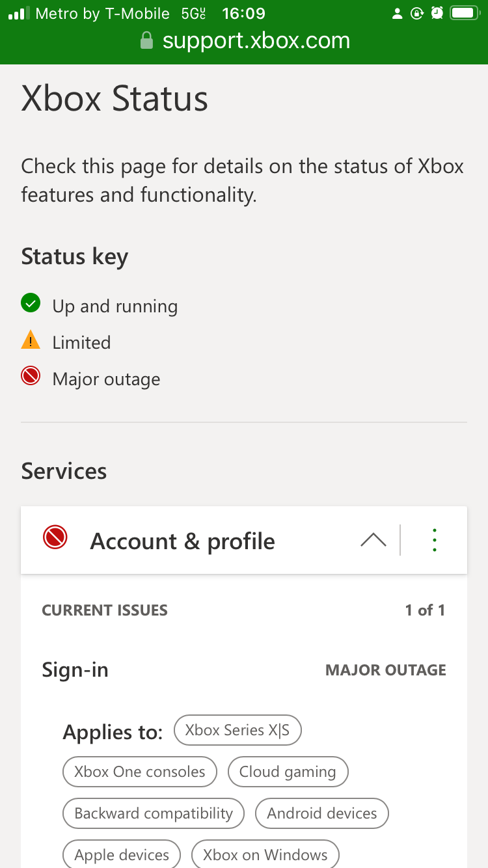This screenshot has width=488, height=868.
Task: Tap the Sign-in issue title
Action: pyautogui.click(x=75, y=670)
